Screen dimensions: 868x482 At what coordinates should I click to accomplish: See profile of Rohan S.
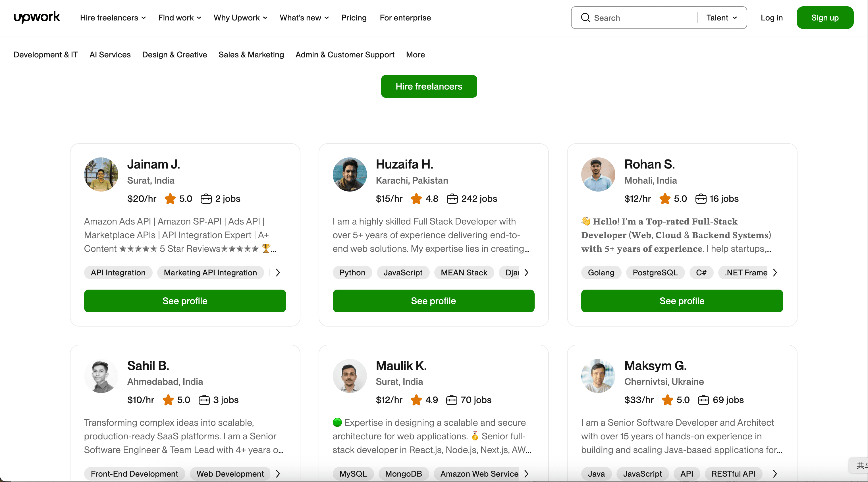pos(682,301)
